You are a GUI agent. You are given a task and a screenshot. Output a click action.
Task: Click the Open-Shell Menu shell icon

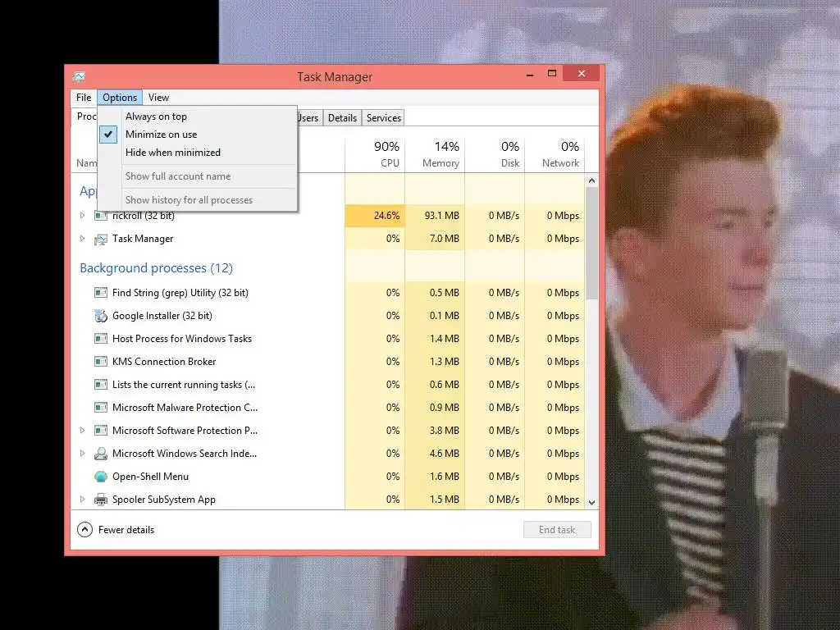pyautogui.click(x=101, y=477)
